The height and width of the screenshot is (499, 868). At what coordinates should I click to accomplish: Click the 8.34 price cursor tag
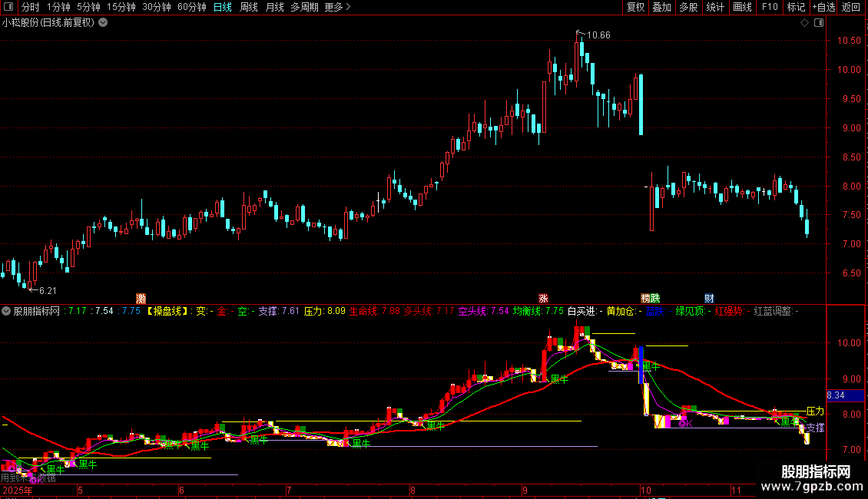845,395
